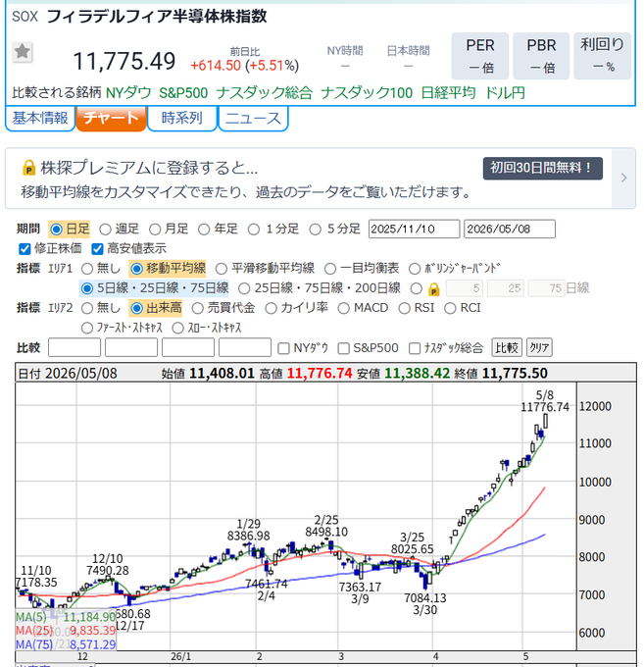Switch to チャート tab
Viewport: 644px width, 667px height.
(x=111, y=118)
